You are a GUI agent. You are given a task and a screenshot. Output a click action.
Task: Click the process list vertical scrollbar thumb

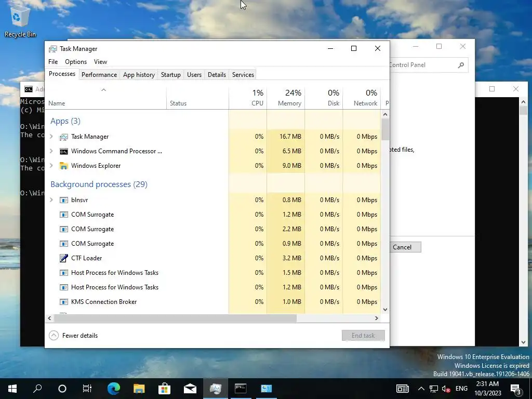click(x=385, y=129)
